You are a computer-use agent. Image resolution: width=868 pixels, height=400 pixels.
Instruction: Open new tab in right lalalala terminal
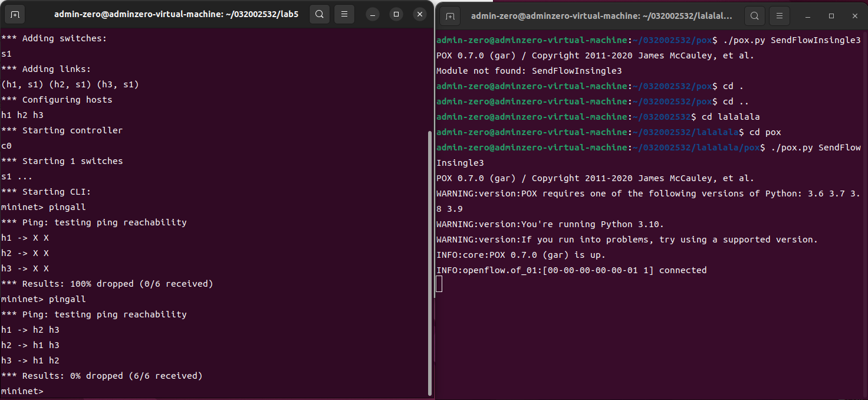(450, 16)
